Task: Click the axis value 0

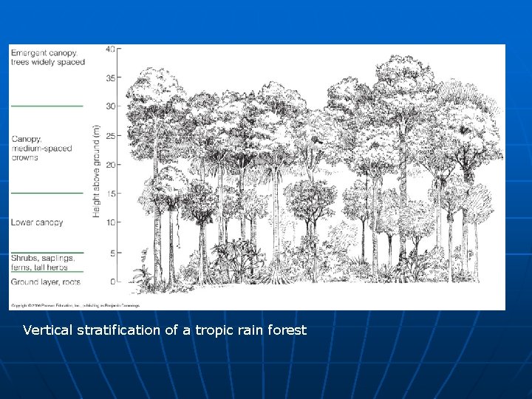Action: [112, 282]
